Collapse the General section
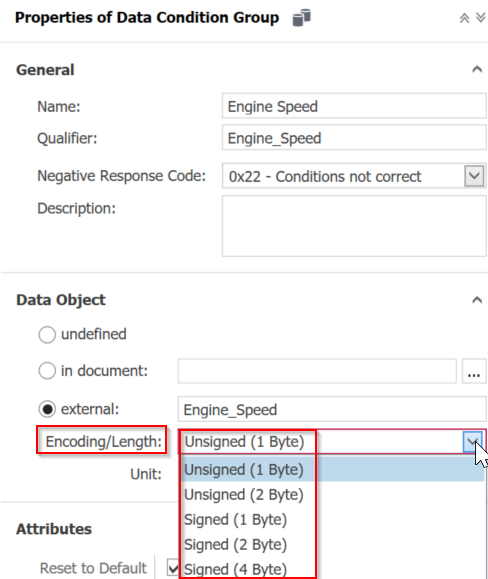This screenshot has height=579, width=488. point(477,69)
